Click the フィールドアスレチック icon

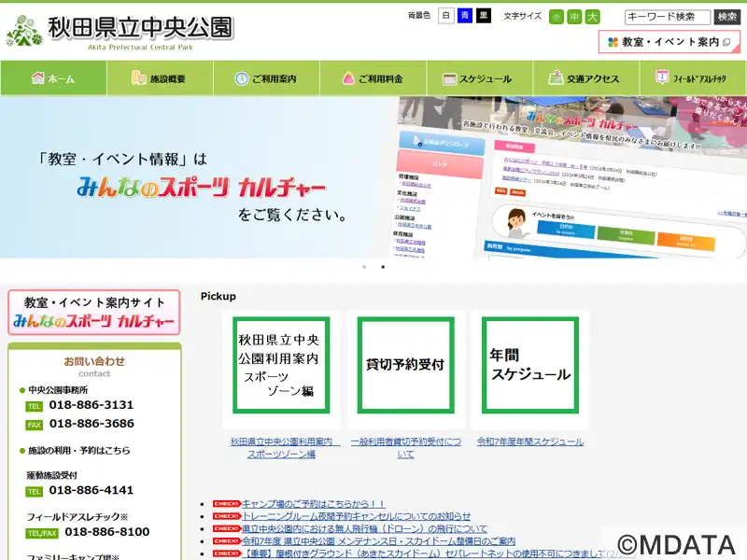coord(662,78)
